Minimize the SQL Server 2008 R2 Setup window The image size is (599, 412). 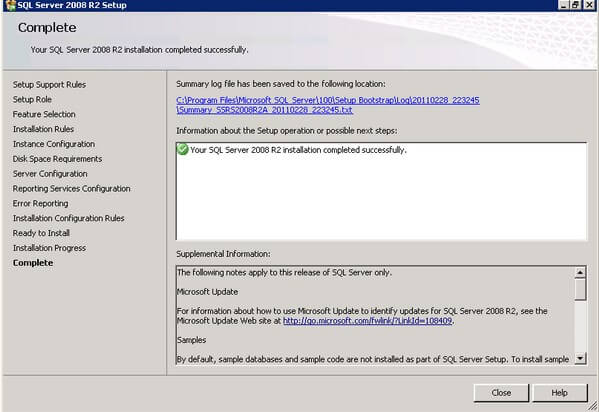(563, 5)
